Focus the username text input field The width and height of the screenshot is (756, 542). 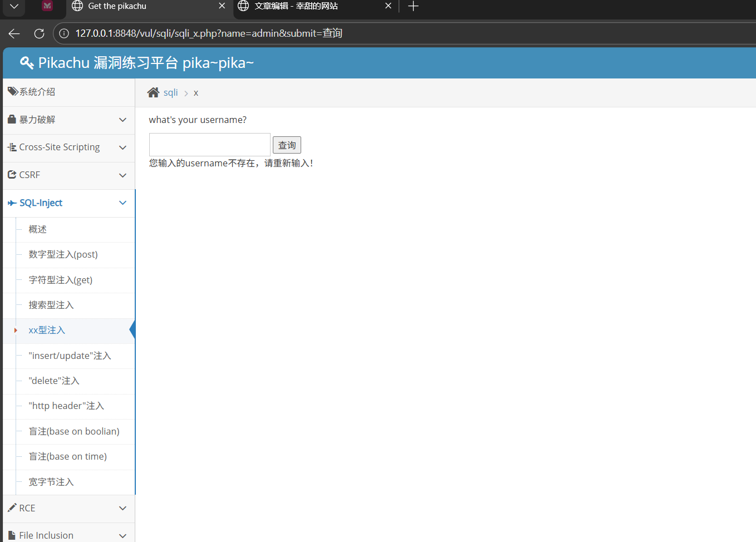pos(209,145)
